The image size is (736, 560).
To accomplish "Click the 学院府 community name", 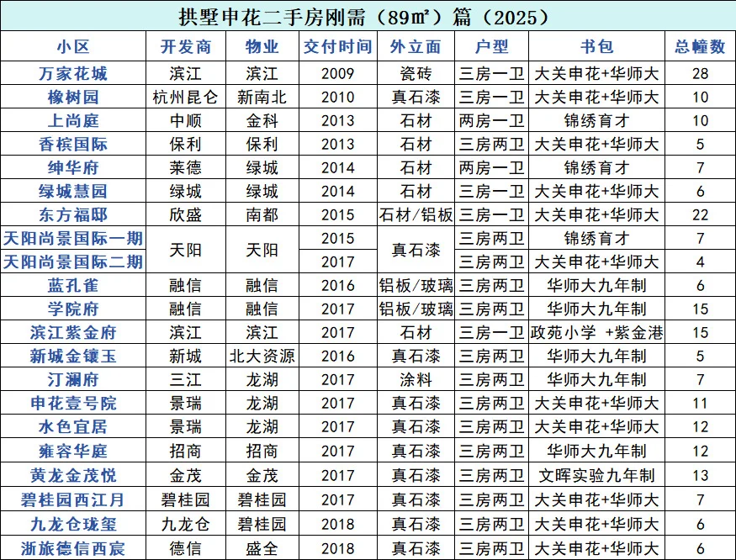I will coord(73,309).
